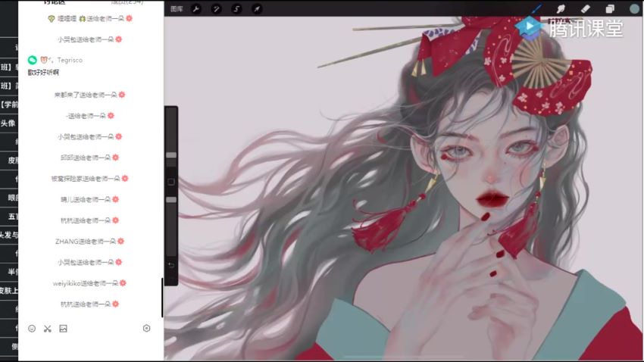Tap the undo arrow on sidebar

(x=171, y=266)
